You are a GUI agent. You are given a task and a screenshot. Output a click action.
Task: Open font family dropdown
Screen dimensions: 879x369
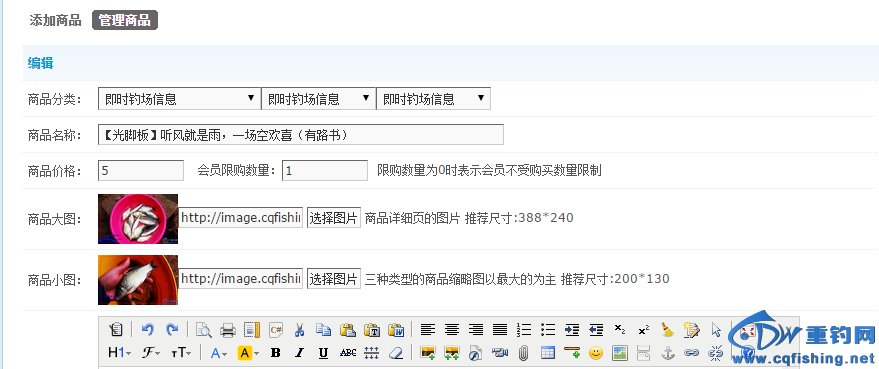click(151, 353)
